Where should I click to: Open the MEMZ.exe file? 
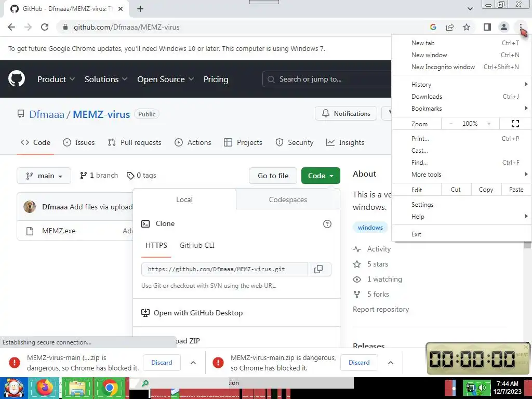pos(59,231)
